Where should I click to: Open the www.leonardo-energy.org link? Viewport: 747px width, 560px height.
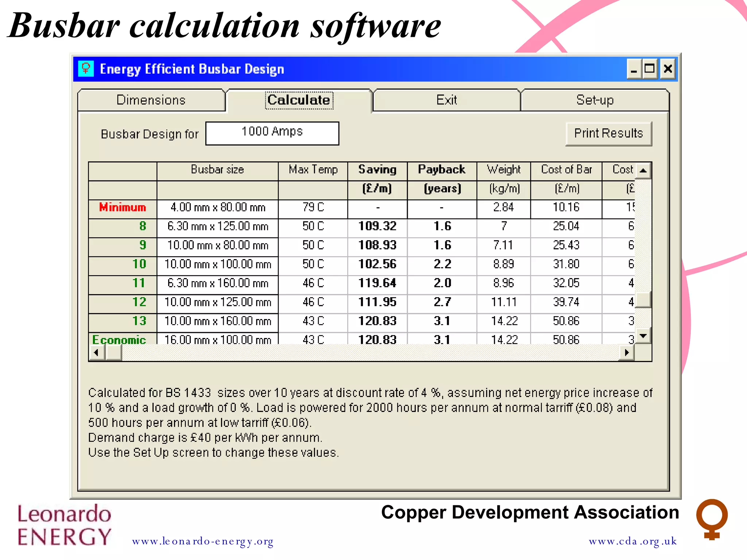[x=203, y=541]
